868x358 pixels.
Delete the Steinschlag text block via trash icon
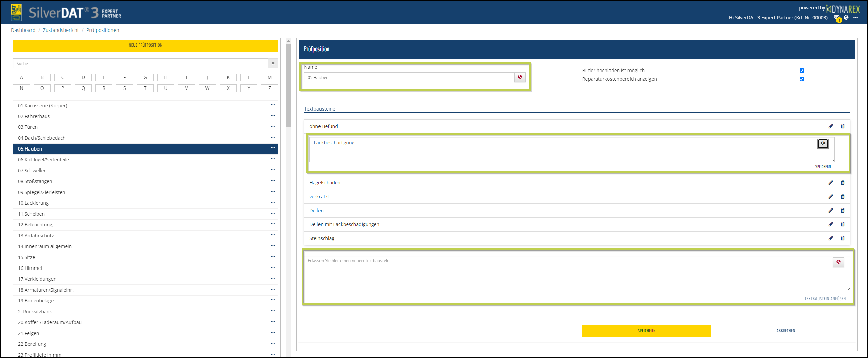pyautogui.click(x=842, y=238)
